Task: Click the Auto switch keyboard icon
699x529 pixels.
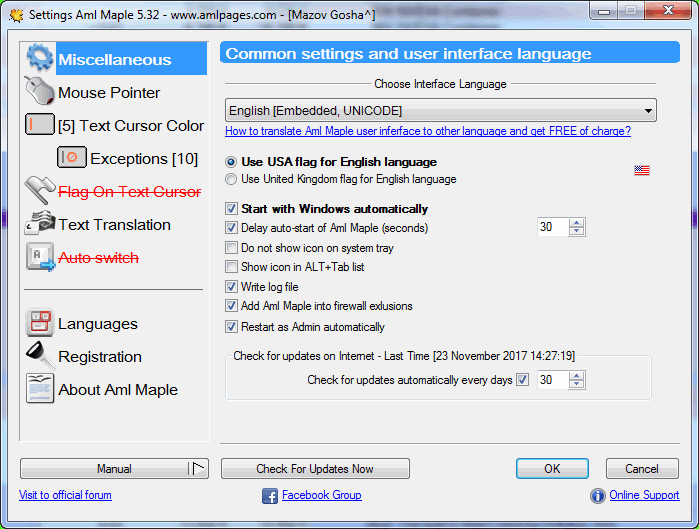Action: click(x=40, y=257)
